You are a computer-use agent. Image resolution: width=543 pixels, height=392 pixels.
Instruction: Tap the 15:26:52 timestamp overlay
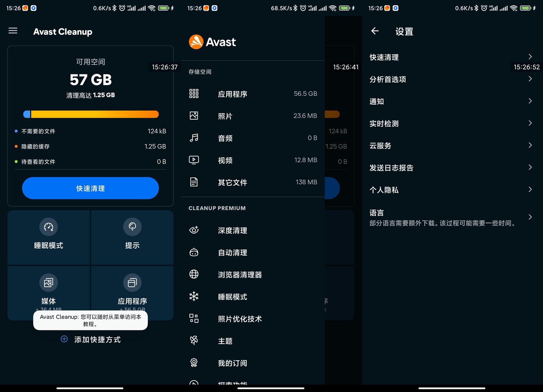527,67
